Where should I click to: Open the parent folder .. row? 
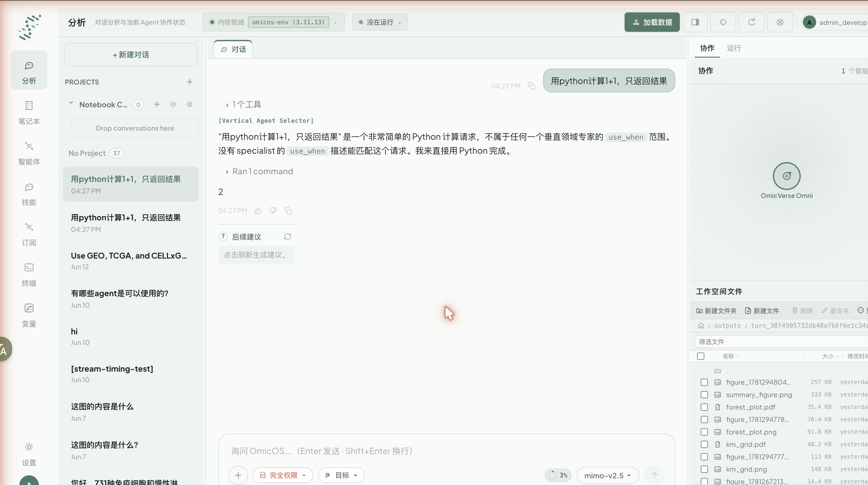click(x=778, y=371)
